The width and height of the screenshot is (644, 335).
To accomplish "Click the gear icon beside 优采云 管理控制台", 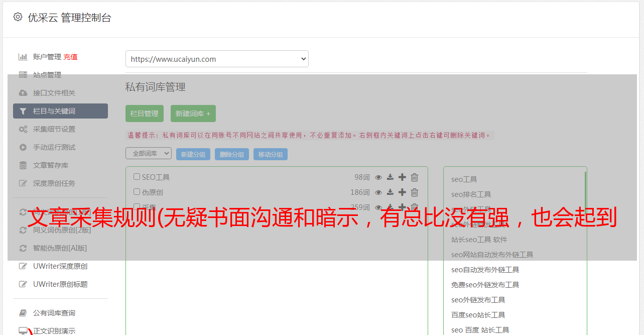I will [18, 17].
